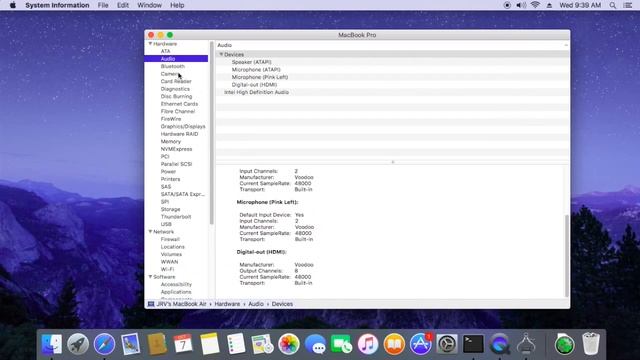Open Terminal icon in dock

[473, 344]
